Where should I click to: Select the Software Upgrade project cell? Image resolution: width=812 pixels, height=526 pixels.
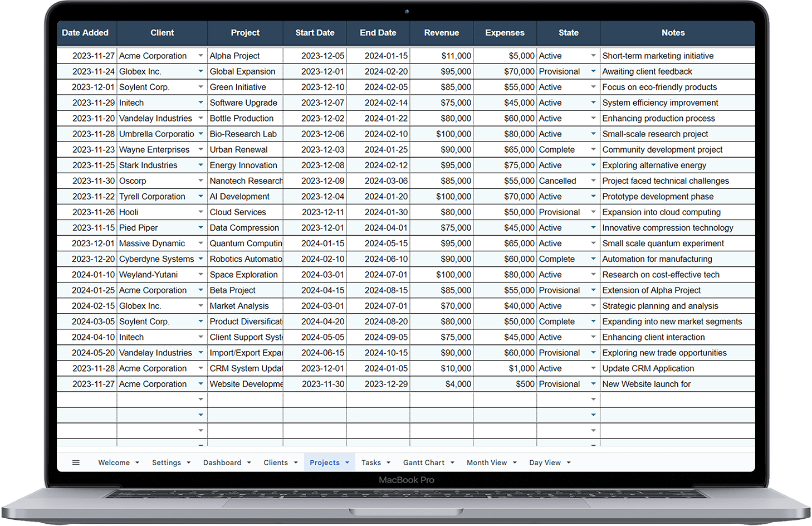pos(245,103)
